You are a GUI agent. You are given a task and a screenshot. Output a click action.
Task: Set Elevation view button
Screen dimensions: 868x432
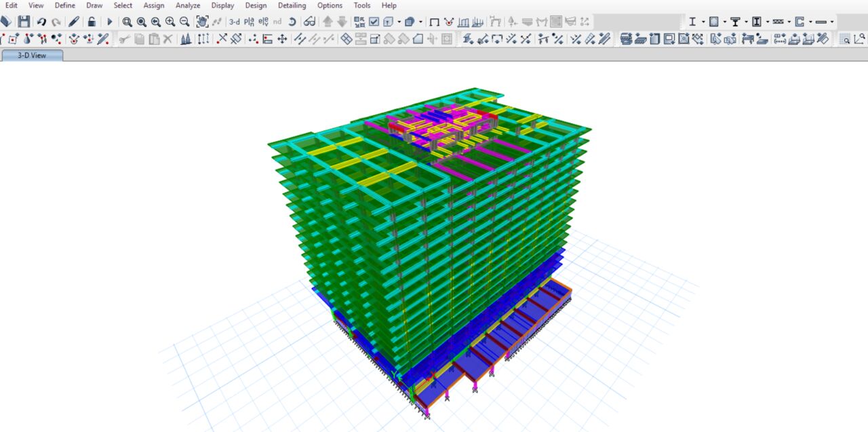pyautogui.click(x=263, y=22)
